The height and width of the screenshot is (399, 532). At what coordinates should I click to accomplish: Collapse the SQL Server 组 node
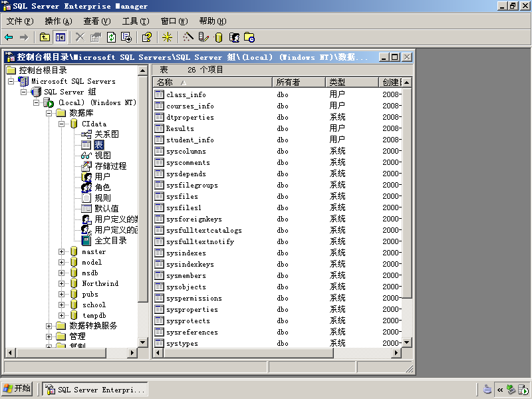[x=24, y=92]
